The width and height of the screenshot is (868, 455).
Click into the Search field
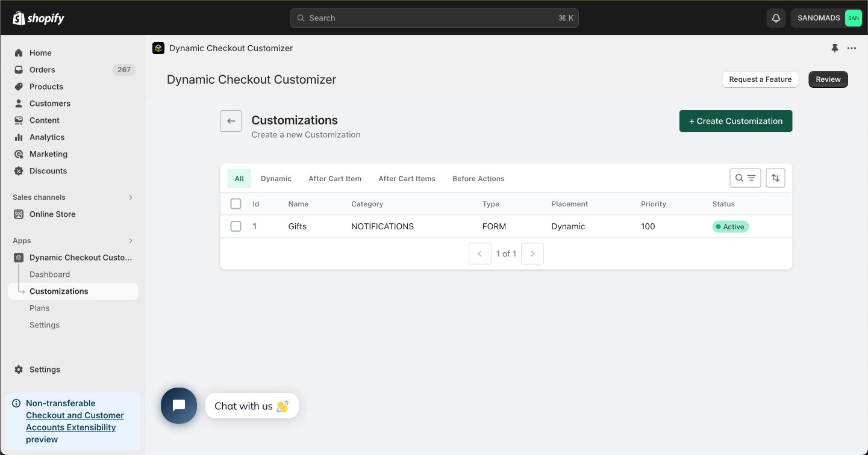point(434,18)
